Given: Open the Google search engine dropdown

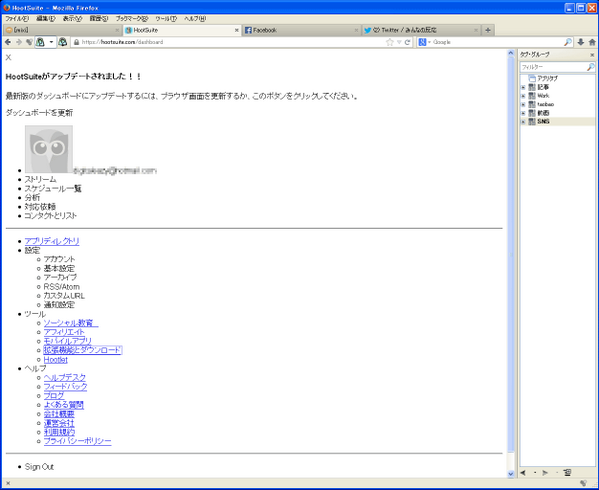Looking at the screenshot, I should (429, 42).
